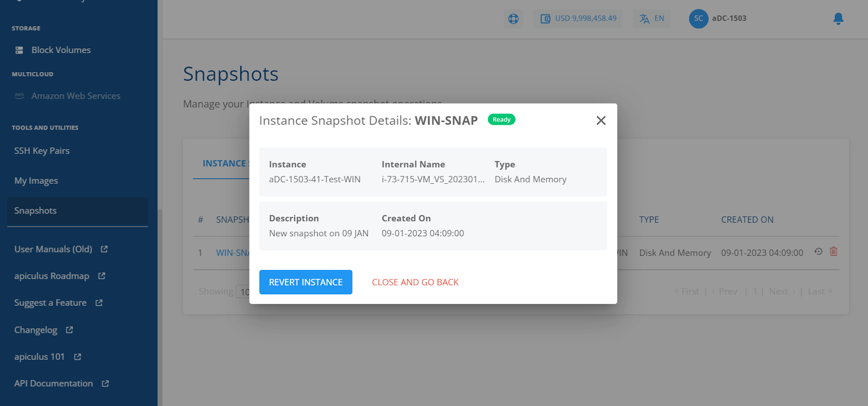Select Snapshots in the sidebar

click(77, 211)
